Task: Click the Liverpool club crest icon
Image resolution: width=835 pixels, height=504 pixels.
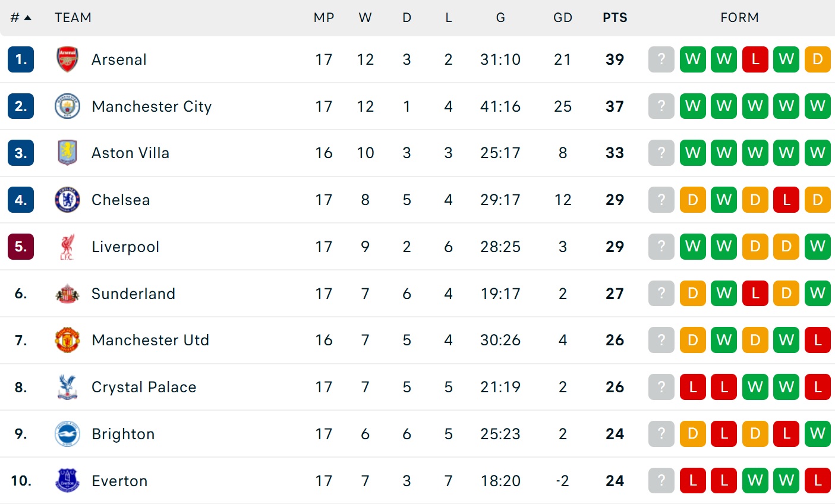Action: (x=67, y=247)
